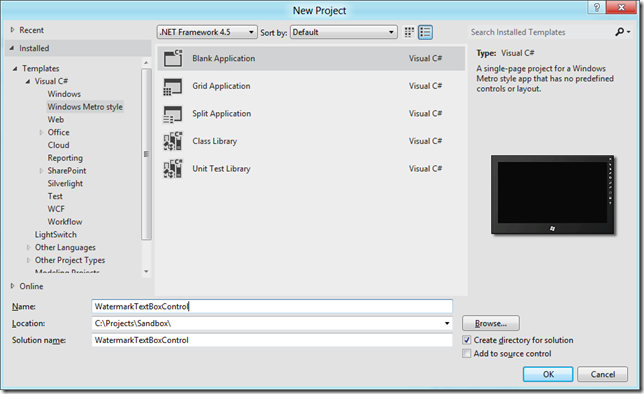Click the project Name input field
Viewport: 644px width, 394px height.
272,306
